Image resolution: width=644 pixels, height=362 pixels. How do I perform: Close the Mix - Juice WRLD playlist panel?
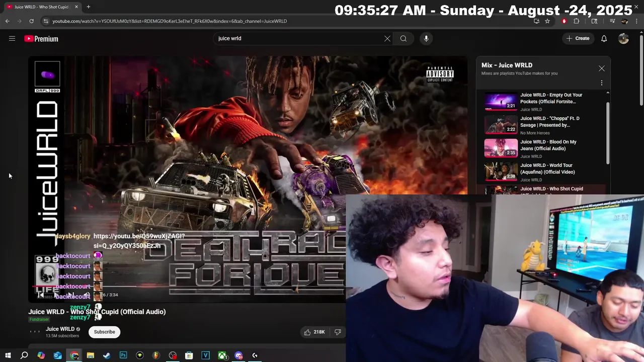(602, 68)
